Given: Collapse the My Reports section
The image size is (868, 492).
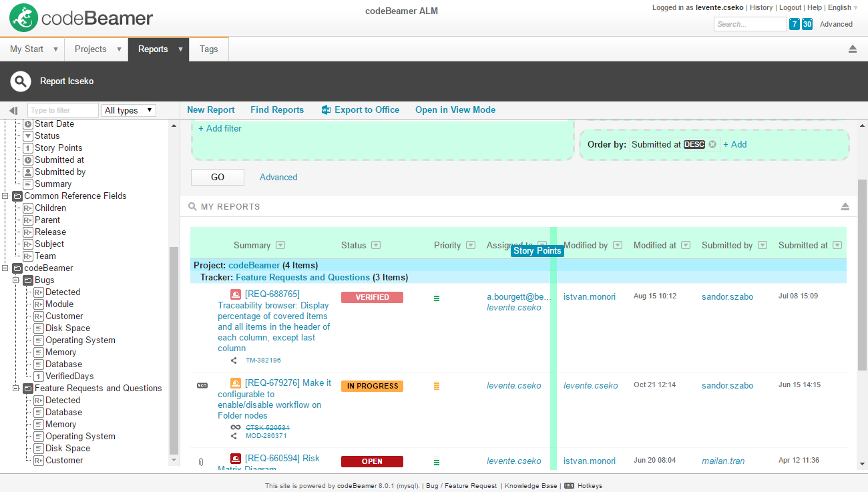Looking at the screenshot, I should coord(846,206).
